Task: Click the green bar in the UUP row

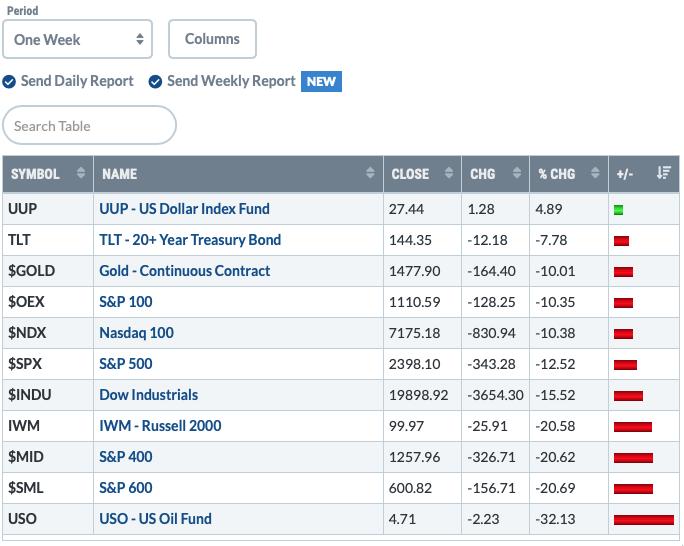Action: pos(618,210)
